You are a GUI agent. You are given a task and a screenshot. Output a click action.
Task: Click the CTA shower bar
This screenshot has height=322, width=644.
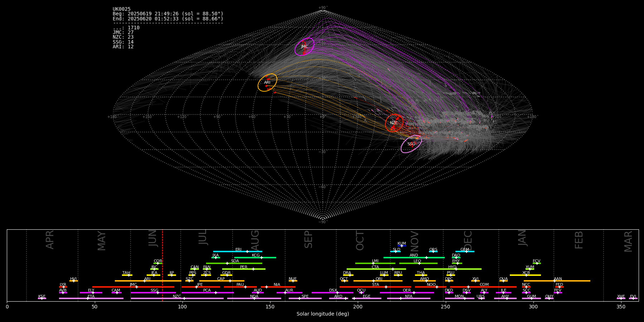[376, 269]
